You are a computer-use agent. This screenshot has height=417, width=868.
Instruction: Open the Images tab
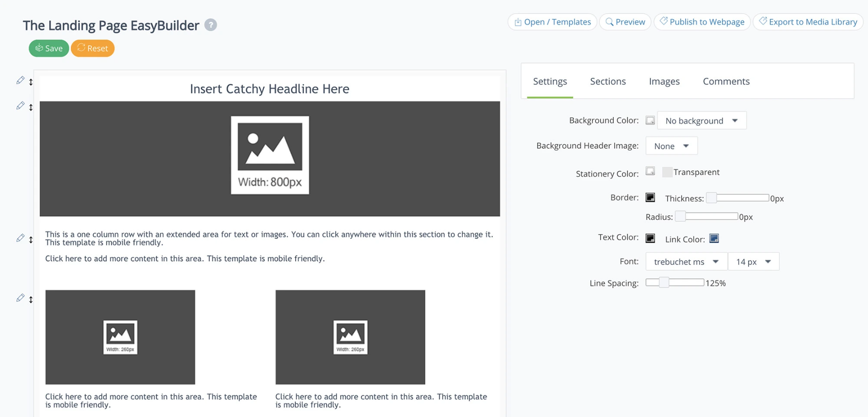point(664,81)
